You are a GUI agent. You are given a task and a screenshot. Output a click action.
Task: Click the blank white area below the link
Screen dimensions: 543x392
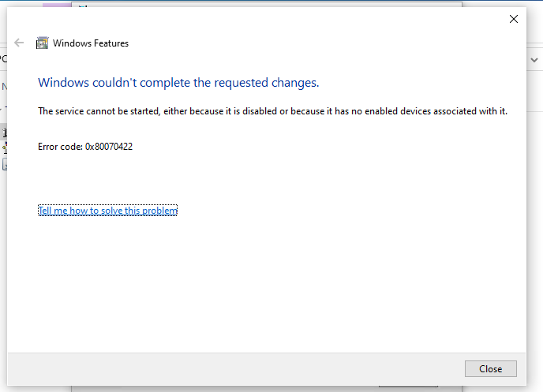click(268, 284)
